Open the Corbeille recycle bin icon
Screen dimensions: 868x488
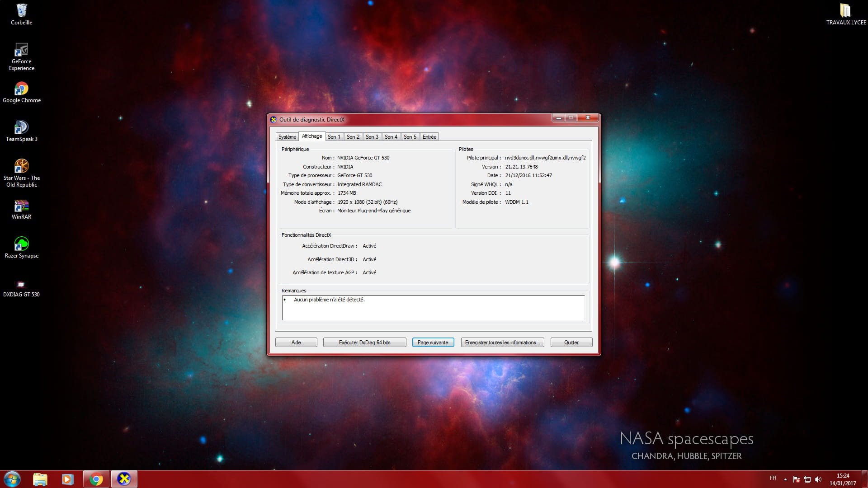(x=21, y=14)
